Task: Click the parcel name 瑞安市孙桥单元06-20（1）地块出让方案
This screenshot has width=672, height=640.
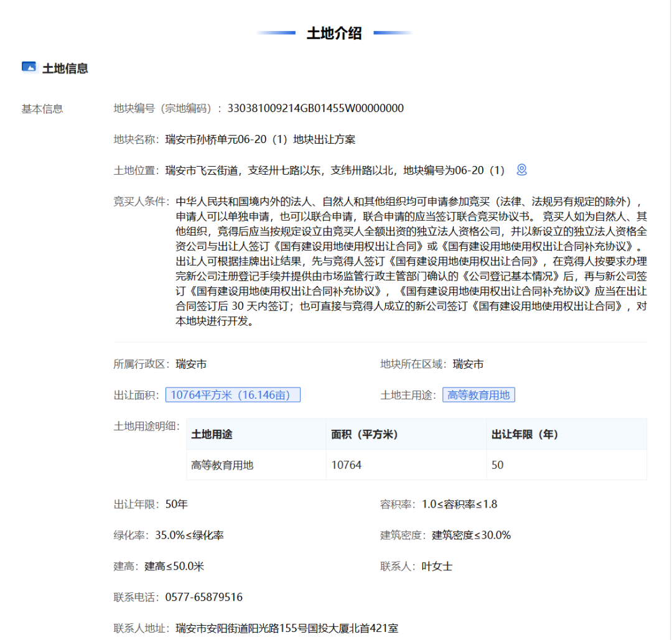Action: point(260,139)
